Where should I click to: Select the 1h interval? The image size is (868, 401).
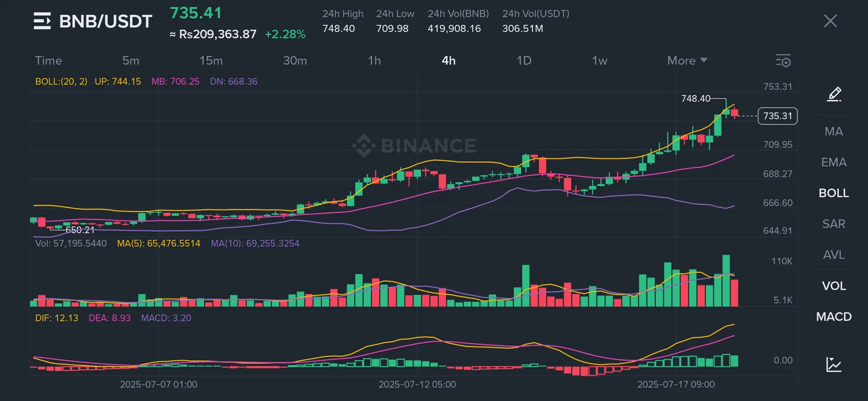click(374, 61)
